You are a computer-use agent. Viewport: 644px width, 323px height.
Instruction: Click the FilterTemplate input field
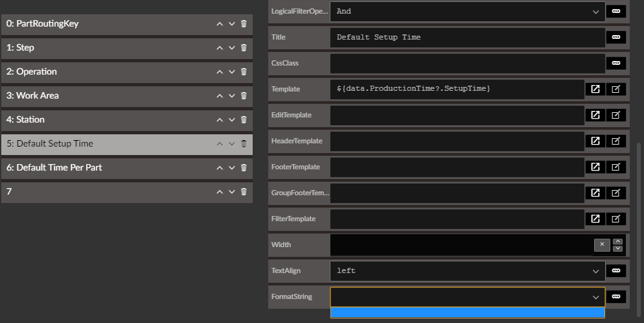point(457,219)
